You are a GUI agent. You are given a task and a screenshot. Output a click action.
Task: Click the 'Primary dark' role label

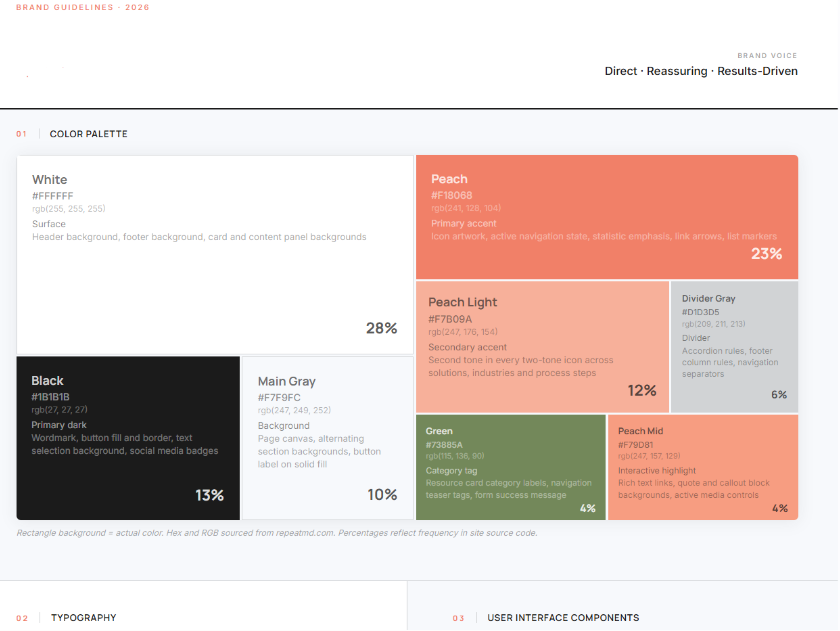[59, 425]
